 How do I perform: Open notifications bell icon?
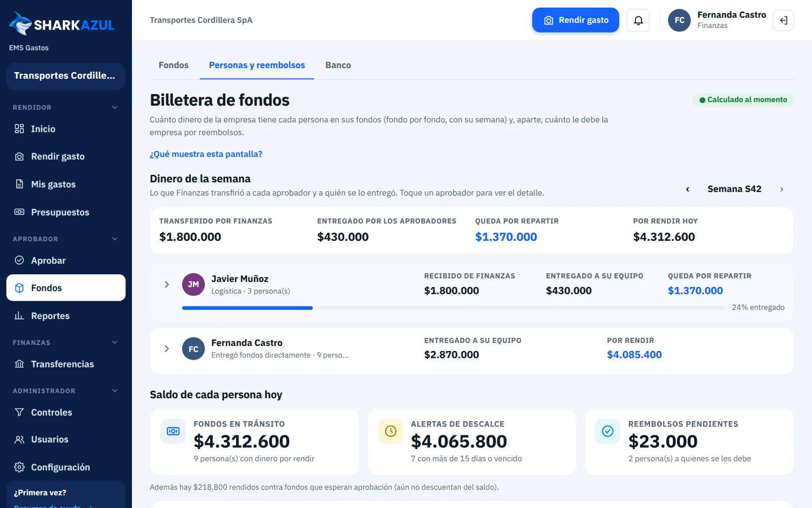638,20
